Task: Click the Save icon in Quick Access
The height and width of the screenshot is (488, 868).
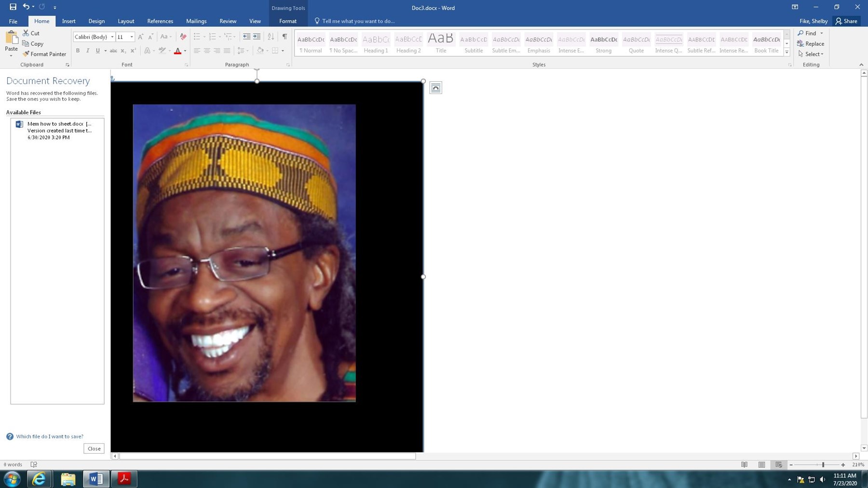Action: 13,7
